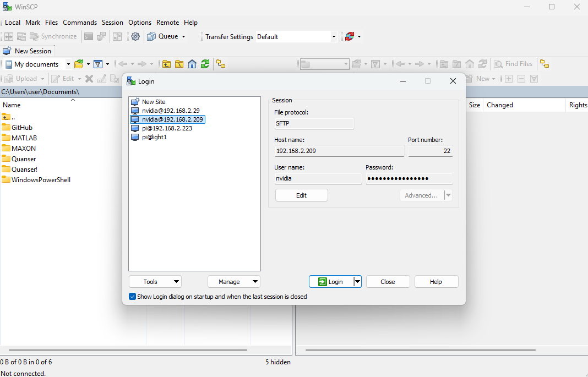The image size is (588, 377).
Task: Open the Login button dropdown arrow
Action: point(358,282)
